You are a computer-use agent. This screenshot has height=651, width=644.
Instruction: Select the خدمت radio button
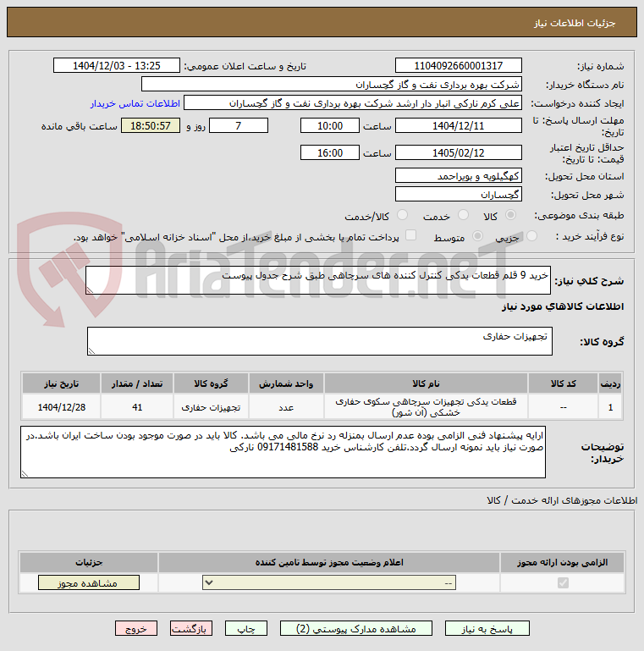tap(463, 215)
